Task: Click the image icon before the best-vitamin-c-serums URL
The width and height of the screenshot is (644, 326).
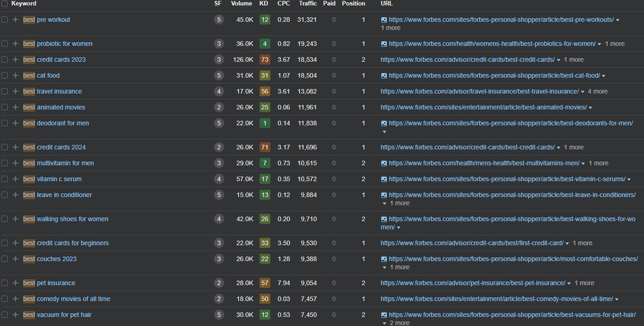Action: pyautogui.click(x=384, y=179)
